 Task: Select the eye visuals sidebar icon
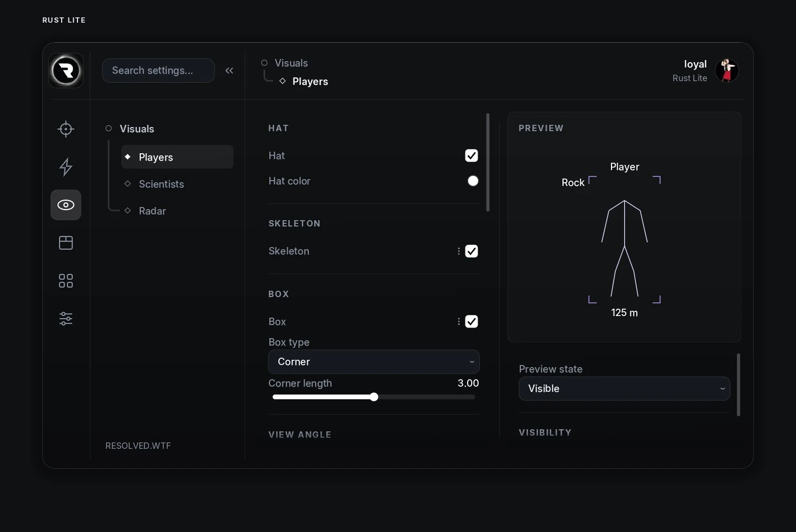tap(66, 205)
